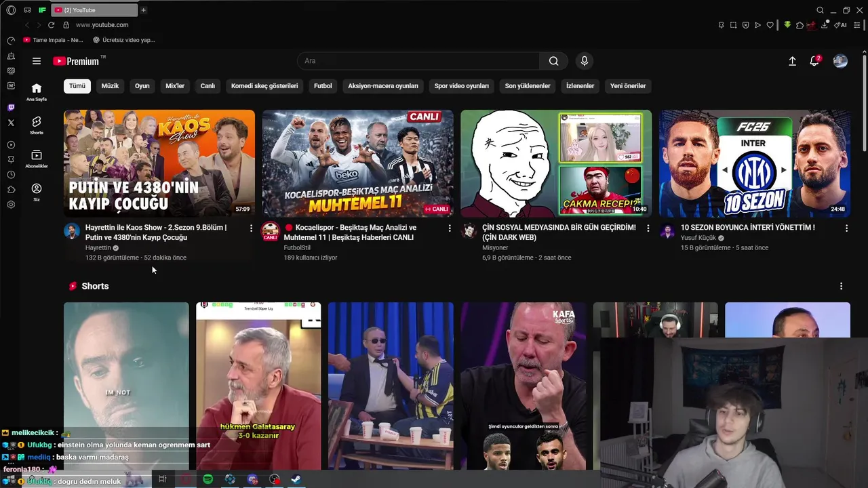
Task: Open options for ÇİN SOSYAL MEDYASINDA video
Action: coord(648,228)
